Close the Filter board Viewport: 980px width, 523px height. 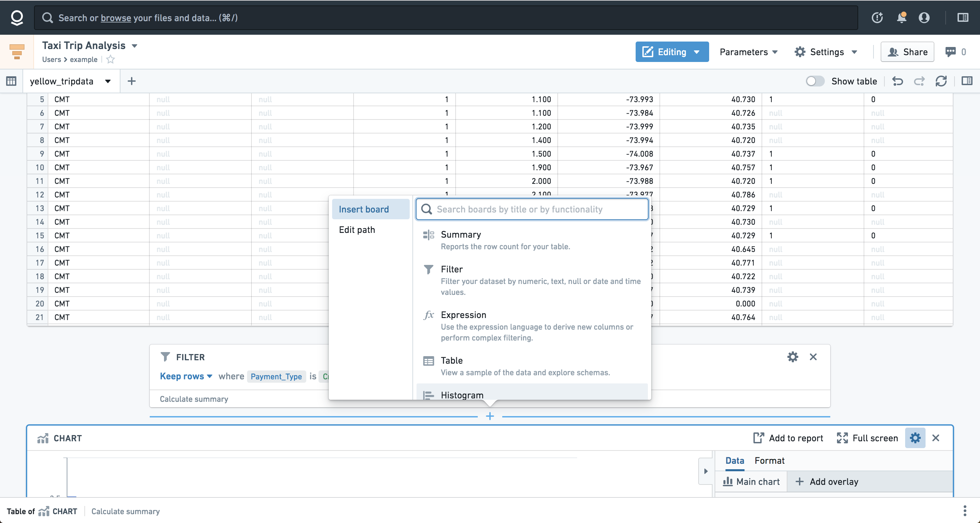(813, 356)
